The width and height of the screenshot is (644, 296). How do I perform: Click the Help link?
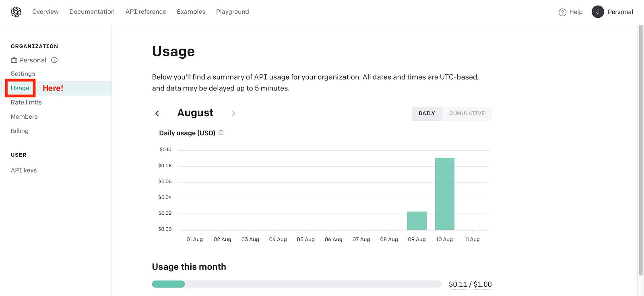tap(576, 12)
